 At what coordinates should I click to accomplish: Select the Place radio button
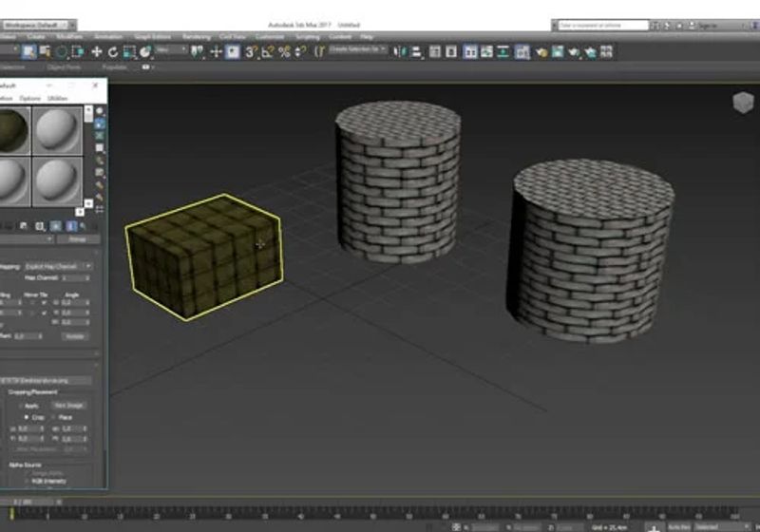(x=53, y=417)
